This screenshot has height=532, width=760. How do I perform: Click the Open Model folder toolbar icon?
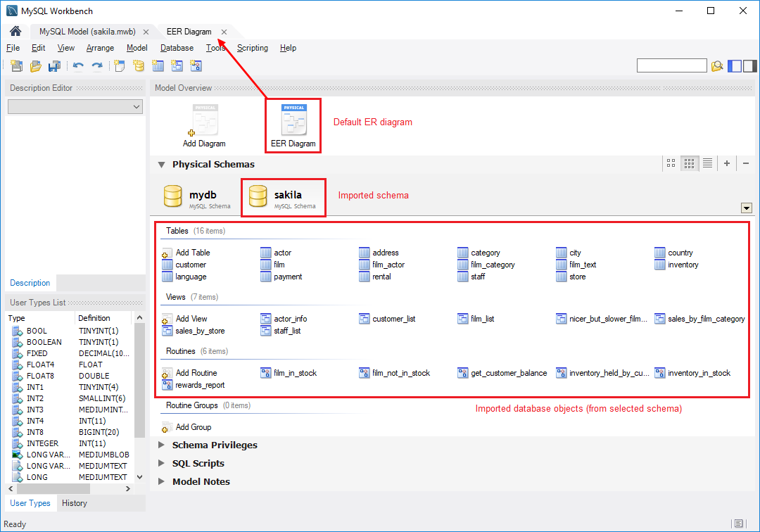[35, 66]
